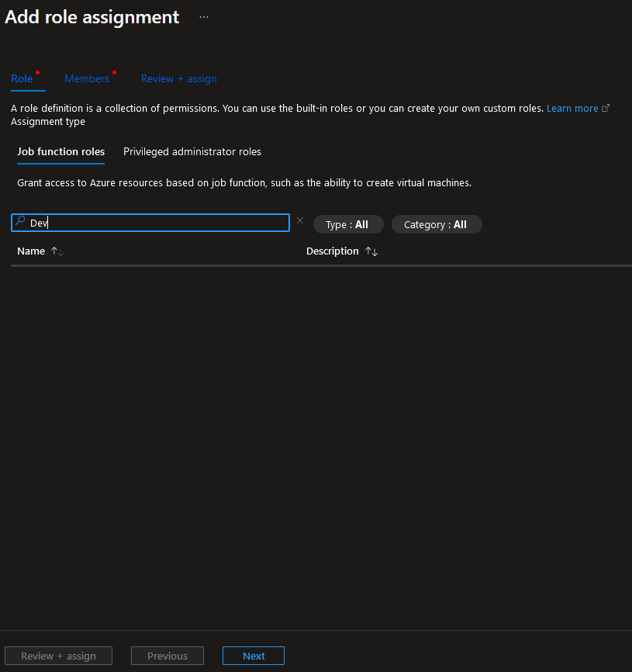Screen dimensions: 632x672
Task: Open the ellipsis menu beside Add role assignment
Action: (204, 17)
